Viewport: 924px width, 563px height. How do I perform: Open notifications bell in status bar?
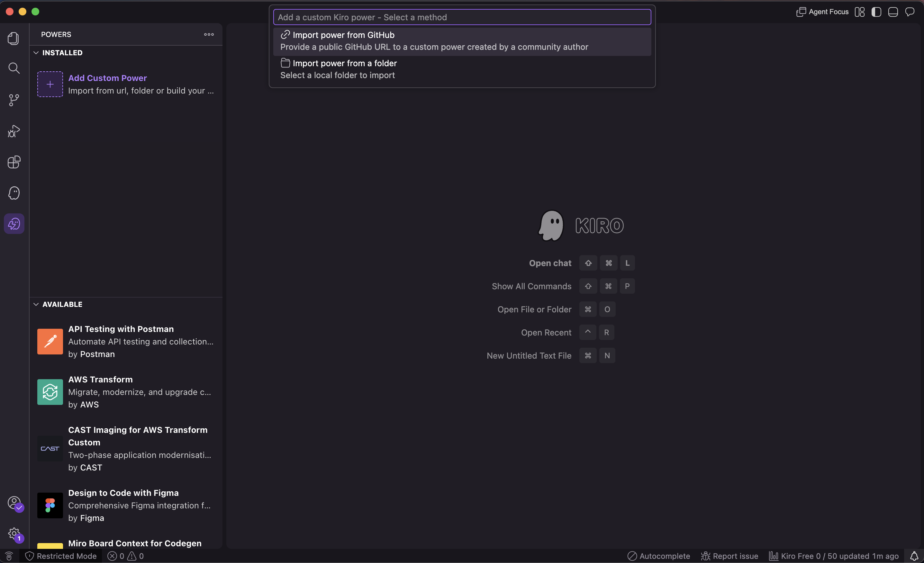(914, 556)
